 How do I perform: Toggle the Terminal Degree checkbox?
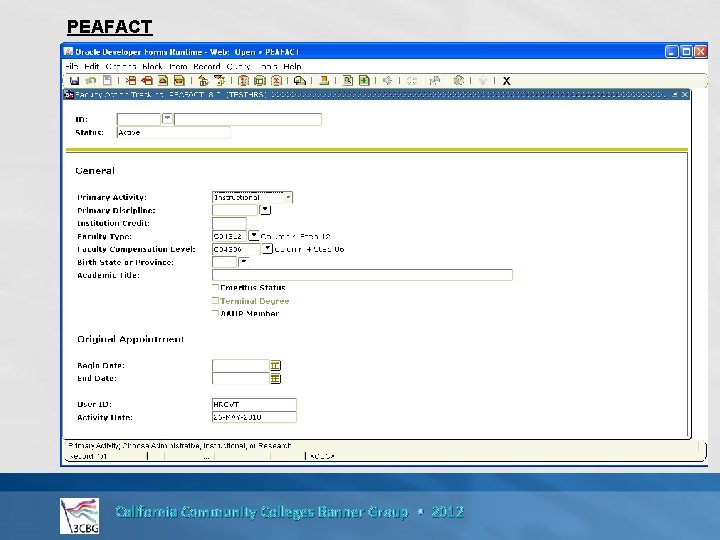point(215,301)
